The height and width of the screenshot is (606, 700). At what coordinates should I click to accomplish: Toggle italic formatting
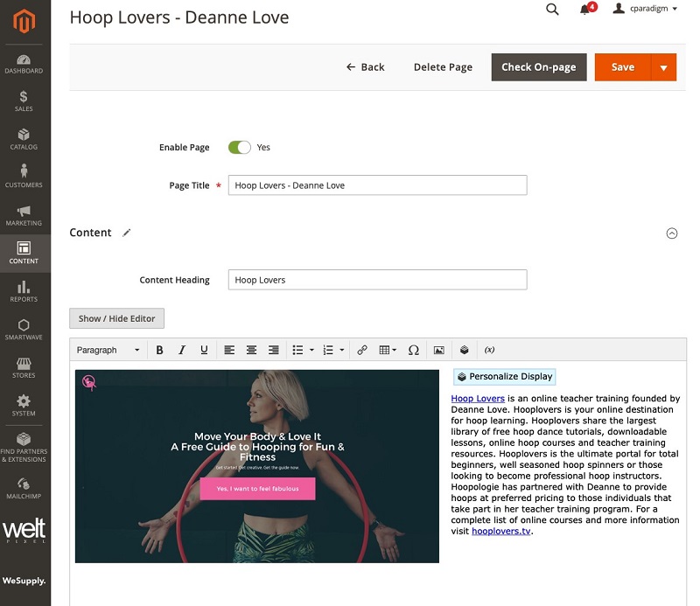point(182,350)
